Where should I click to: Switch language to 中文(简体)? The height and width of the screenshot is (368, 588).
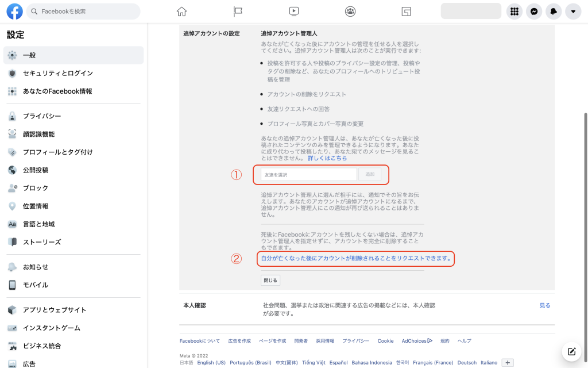[x=287, y=363]
